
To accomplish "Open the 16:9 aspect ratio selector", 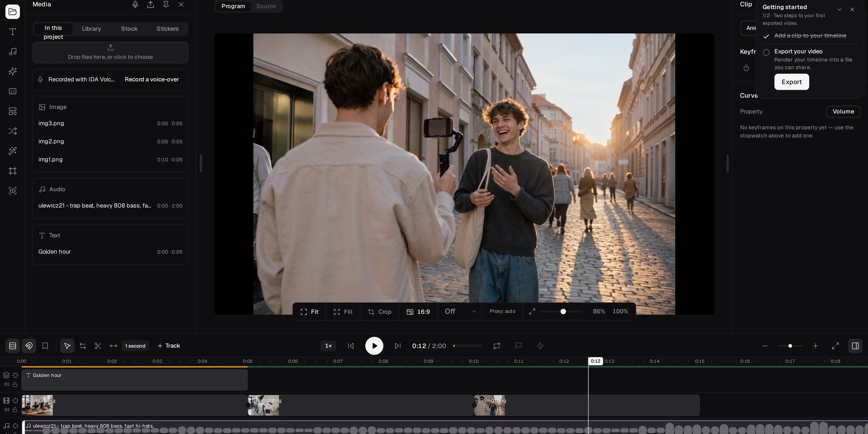I will click(x=418, y=312).
